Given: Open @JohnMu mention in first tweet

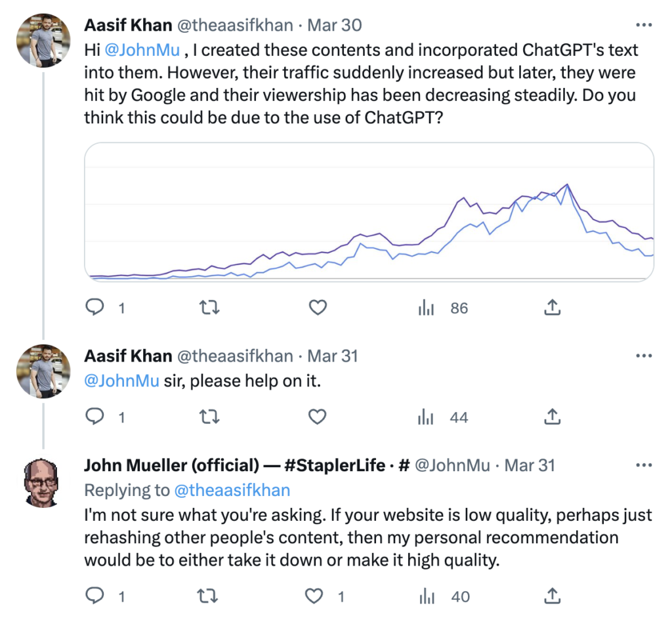Looking at the screenshot, I should [142, 50].
